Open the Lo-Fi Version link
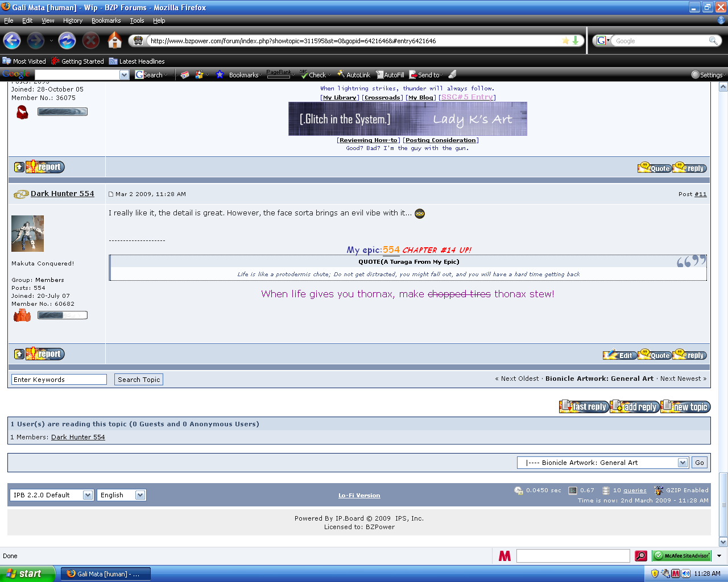This screenshot has height=582, width=728. coord(359,494)
